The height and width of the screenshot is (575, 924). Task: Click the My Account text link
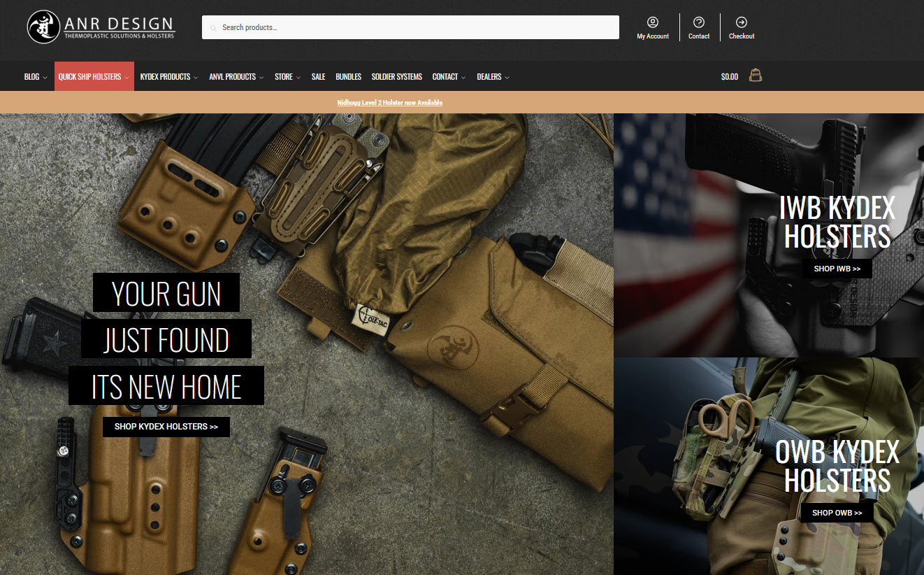(x=653, y=36)
